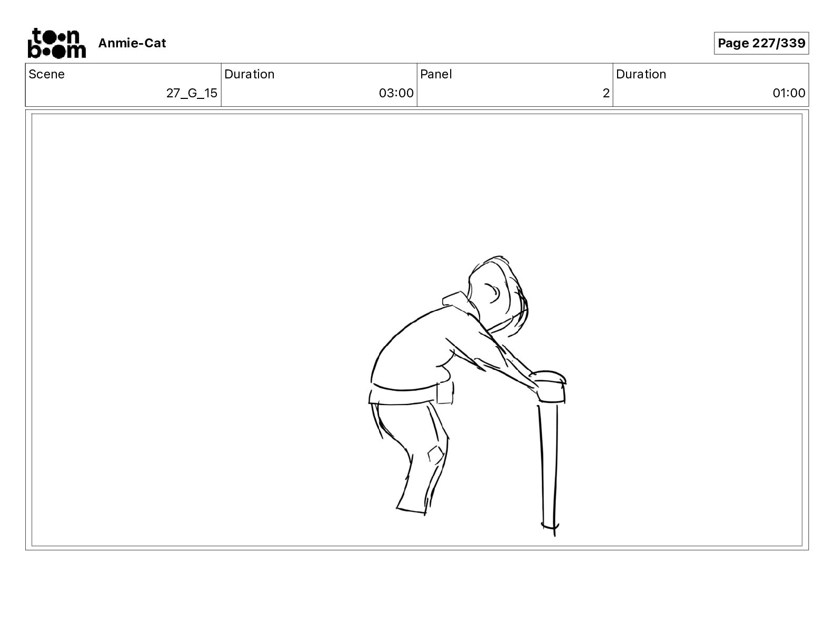Select the Panel header label

(x=436, y=74)
